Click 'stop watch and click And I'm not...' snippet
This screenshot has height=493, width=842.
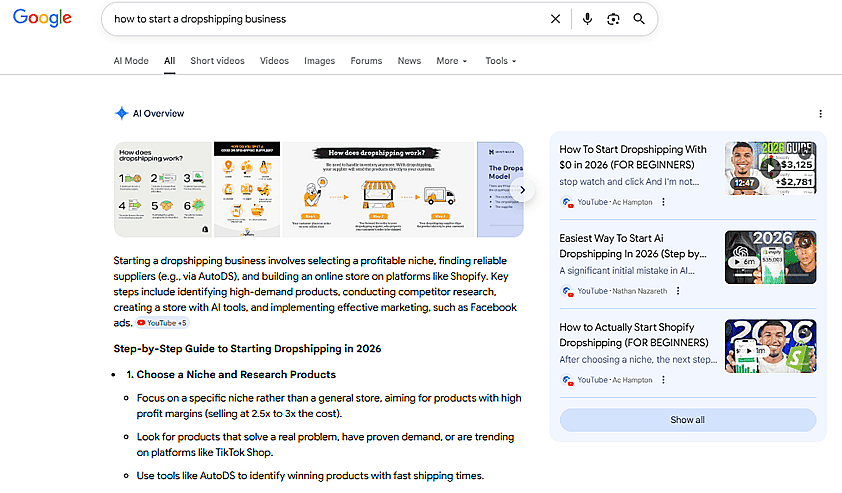(x=629, y=182)
